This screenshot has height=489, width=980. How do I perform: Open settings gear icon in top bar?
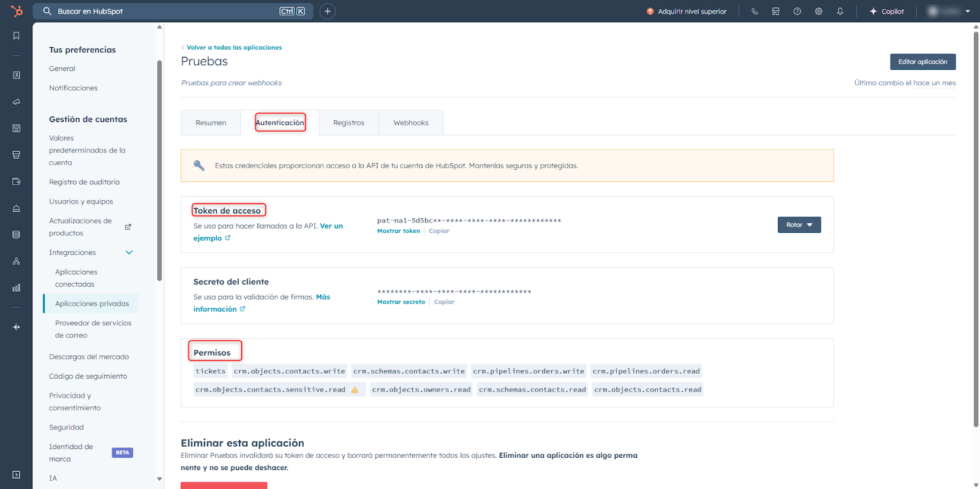point(818,11)
